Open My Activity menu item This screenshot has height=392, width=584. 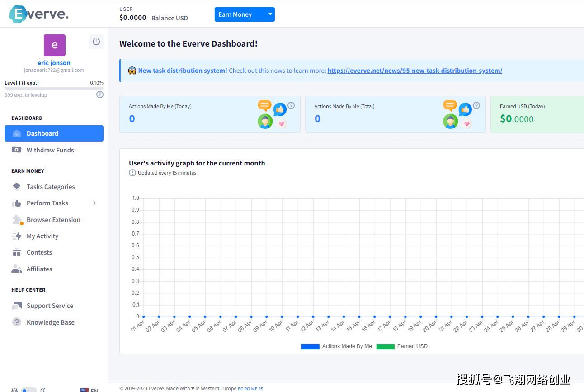(54, 236)
